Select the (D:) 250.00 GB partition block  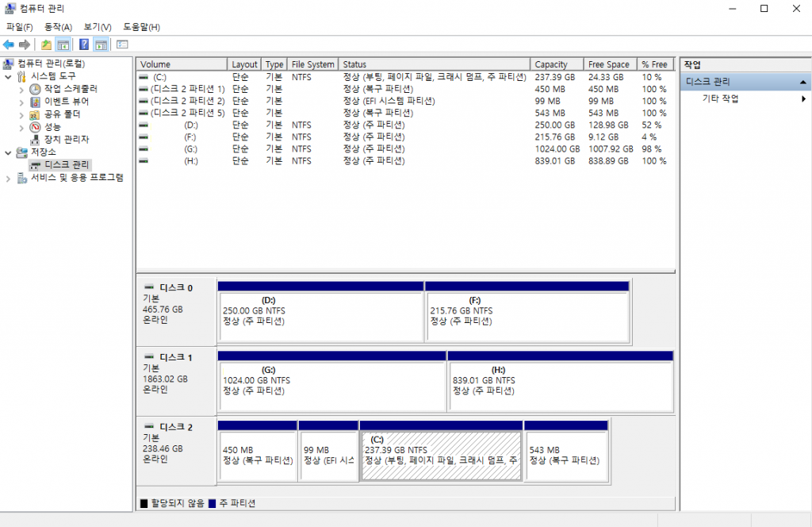click(321, 313)
